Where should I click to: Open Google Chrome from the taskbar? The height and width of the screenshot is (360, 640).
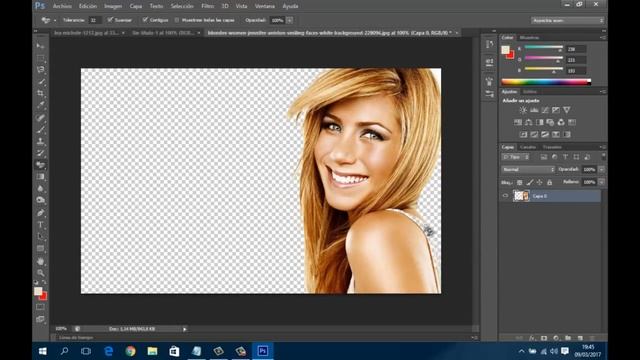point(130,351)
